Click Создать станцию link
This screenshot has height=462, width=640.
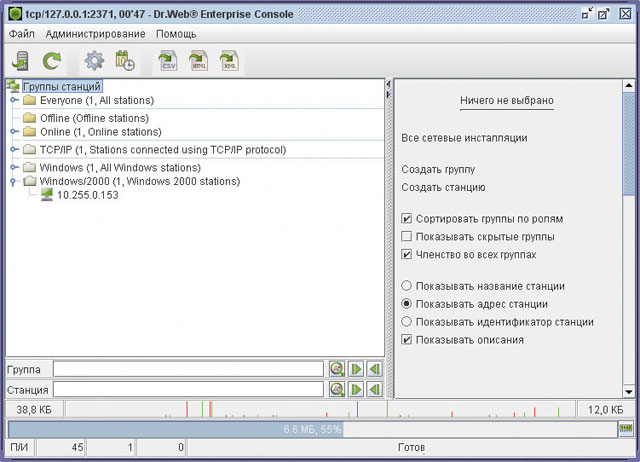coord(443,187)
